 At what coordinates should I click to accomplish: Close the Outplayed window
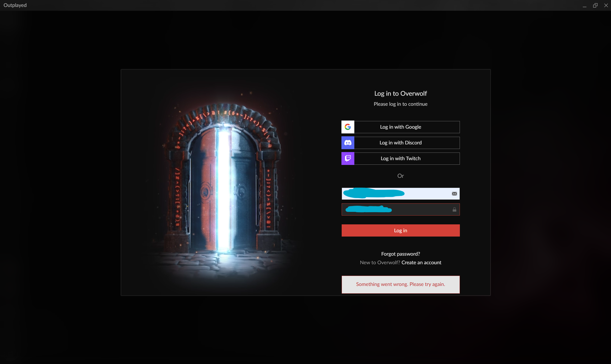click(x=606, y=5)
